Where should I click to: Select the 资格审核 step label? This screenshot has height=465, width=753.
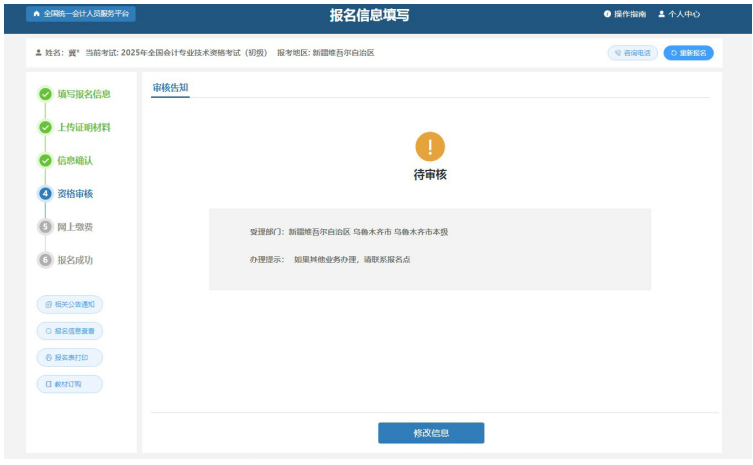(x=75, y=194)
